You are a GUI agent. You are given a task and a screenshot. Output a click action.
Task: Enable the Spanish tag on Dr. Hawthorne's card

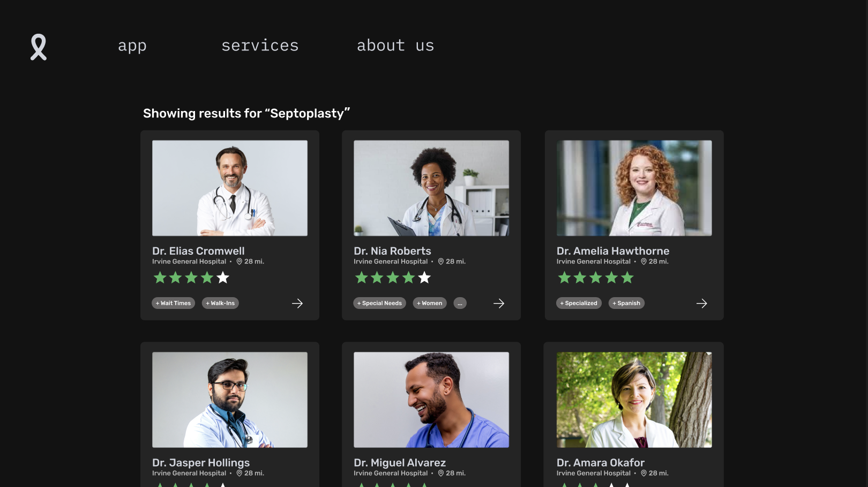click(x=626, y=303)
